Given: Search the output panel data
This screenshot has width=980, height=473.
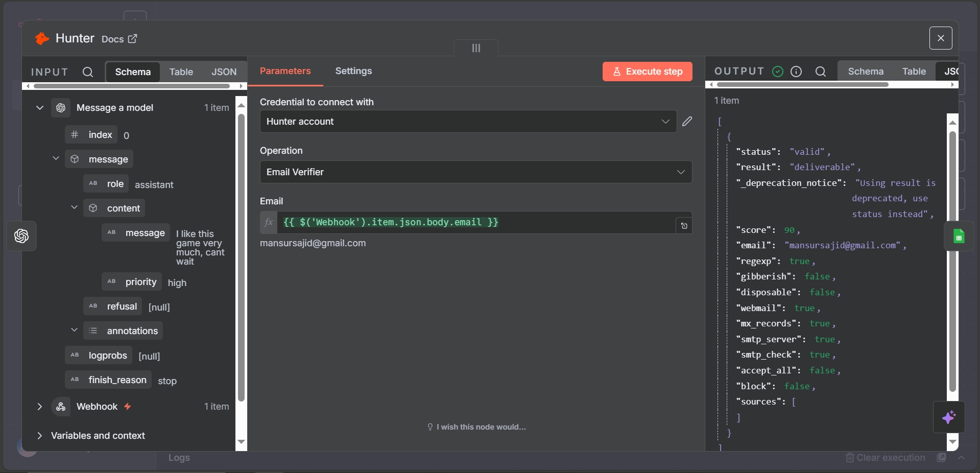Looking at the screenshot, I should [x=821, y=72].
